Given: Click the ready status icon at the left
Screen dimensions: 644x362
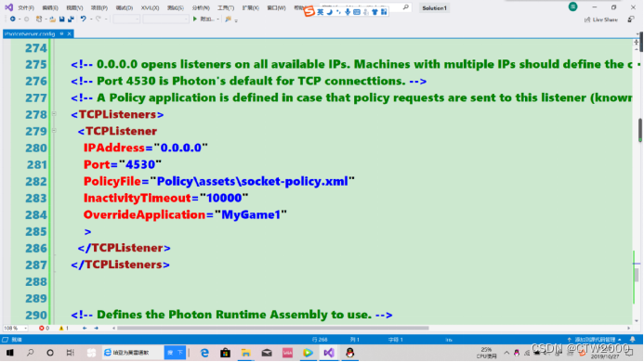Looking at the screenshot, I should tap(6, 340).
